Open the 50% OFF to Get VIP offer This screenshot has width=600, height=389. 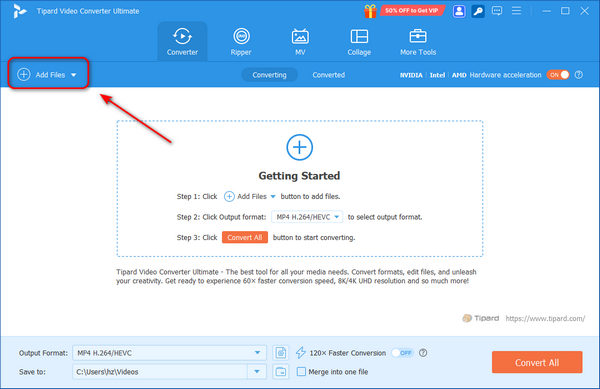pos(411,11)
